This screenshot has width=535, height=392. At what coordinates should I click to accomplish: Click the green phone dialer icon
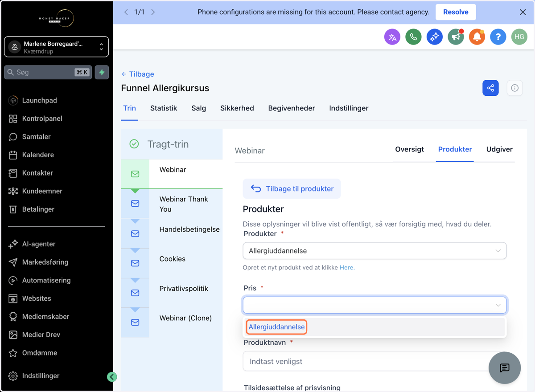(413, 37)
